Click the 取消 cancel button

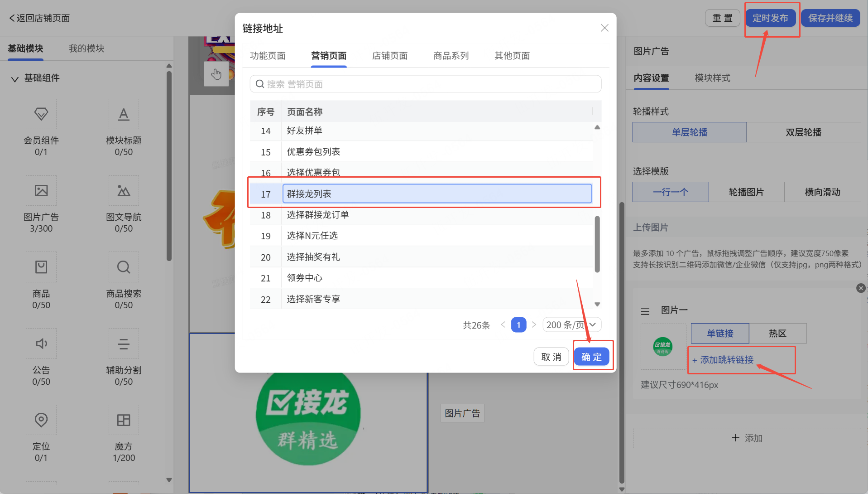point(551,357)
